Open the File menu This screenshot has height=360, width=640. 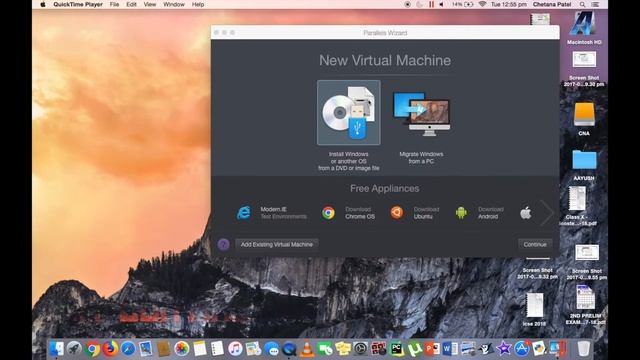pos(114,4)
